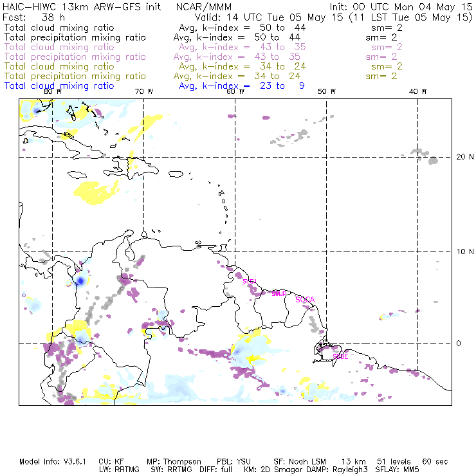Click the "80 W" longitude label
Screen dimensions: 476x476
[x=53, y=91]
